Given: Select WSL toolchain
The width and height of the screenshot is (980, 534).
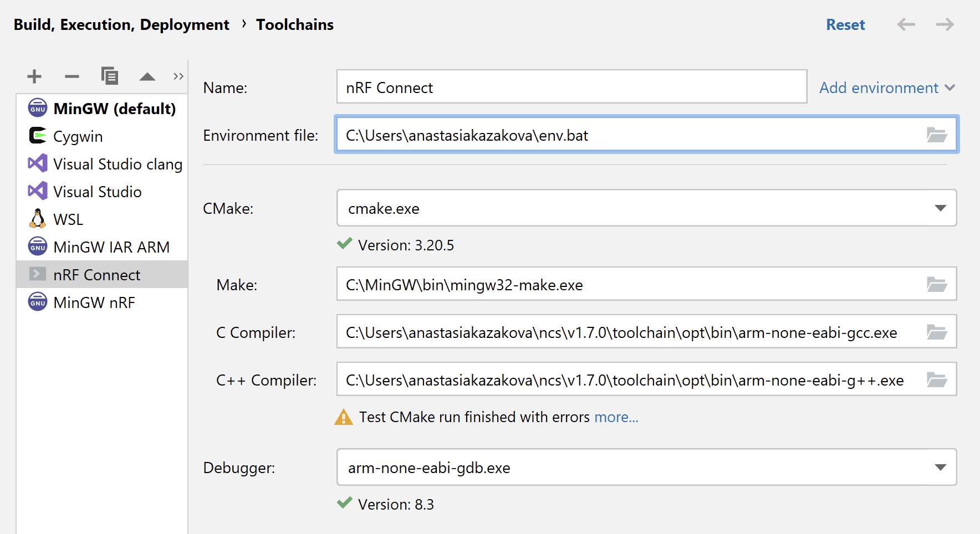Looking at the screenshot, I should tap(102, 219).
